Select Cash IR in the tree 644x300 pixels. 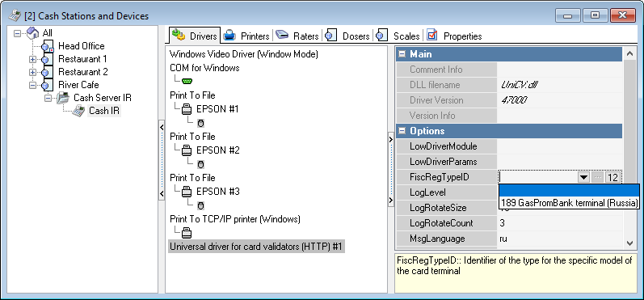(x=104, y=111)
